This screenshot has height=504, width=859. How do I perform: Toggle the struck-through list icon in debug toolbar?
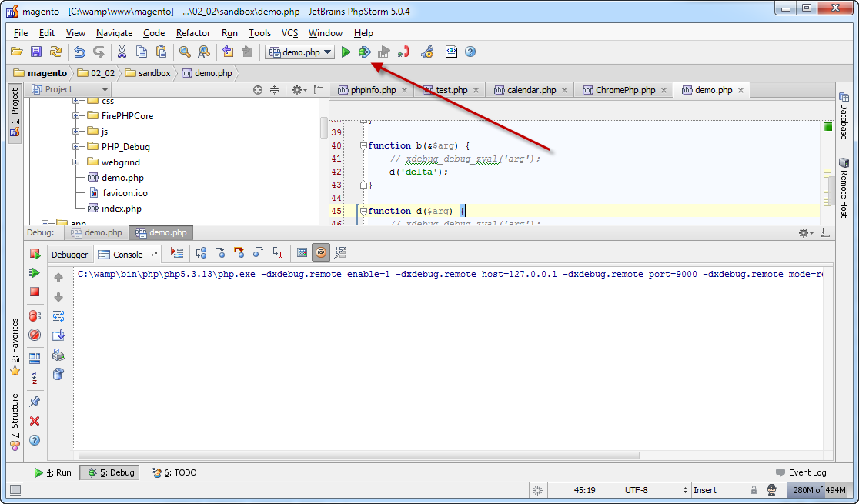pyautogui.click(x=340, y=252)
